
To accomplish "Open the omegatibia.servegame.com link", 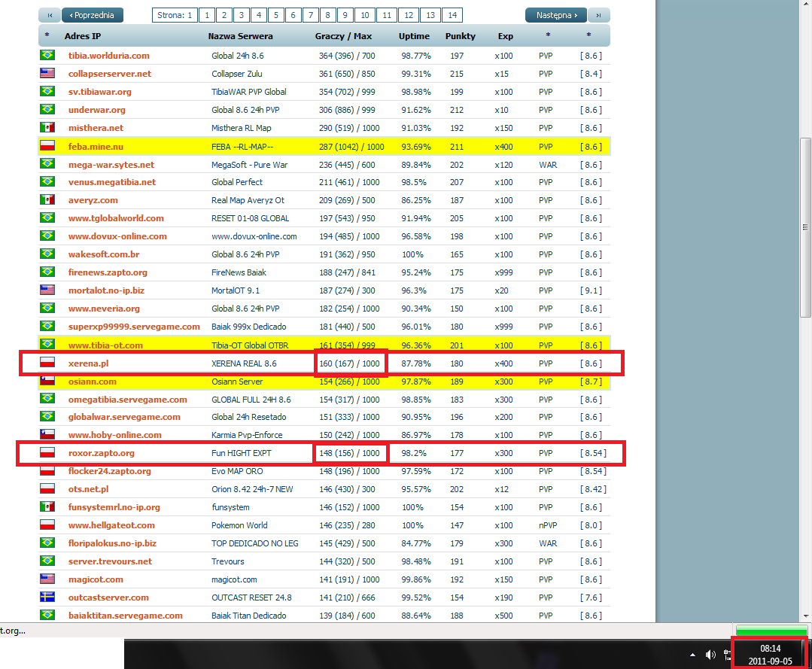I will tap(127, 400).
